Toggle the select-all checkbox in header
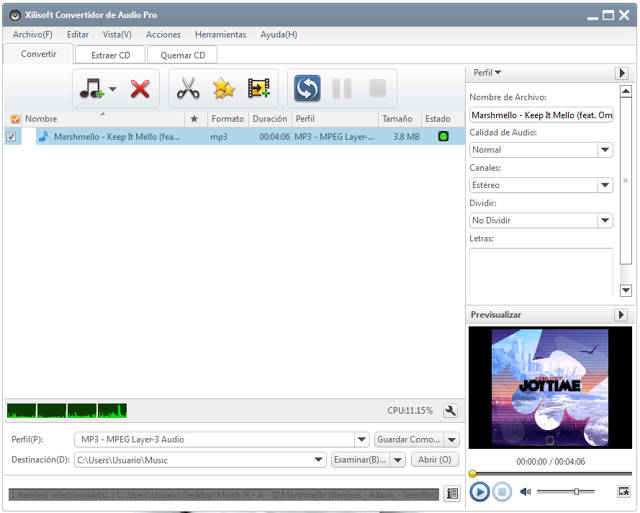This screenshot has width=640, height=513. coord(15,119)
